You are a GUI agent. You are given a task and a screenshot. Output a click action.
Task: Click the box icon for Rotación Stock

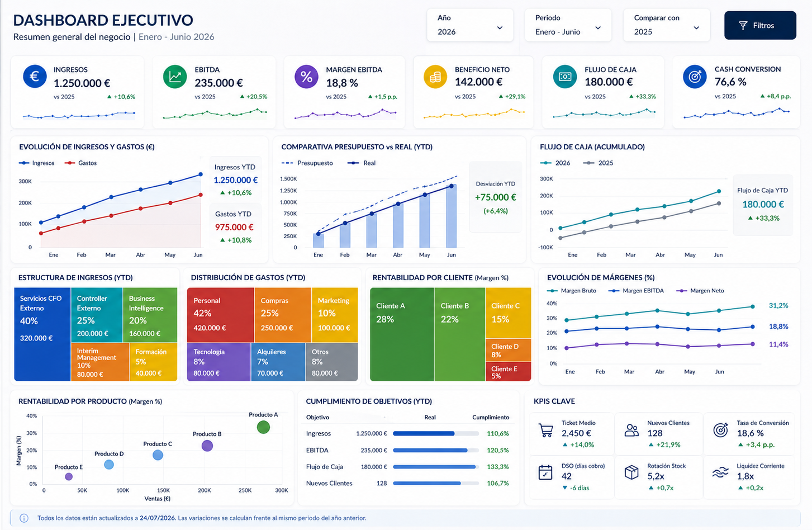pos(631,472)
